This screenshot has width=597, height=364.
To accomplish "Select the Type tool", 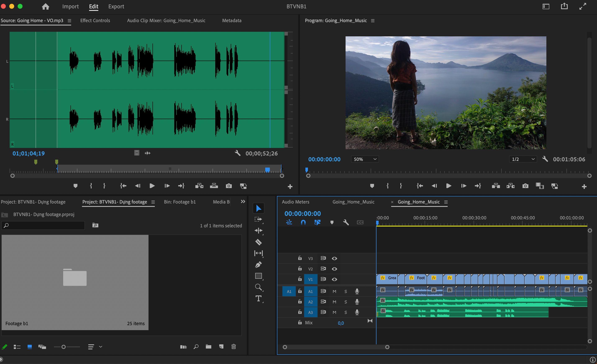I will click(x=258, y=298).
